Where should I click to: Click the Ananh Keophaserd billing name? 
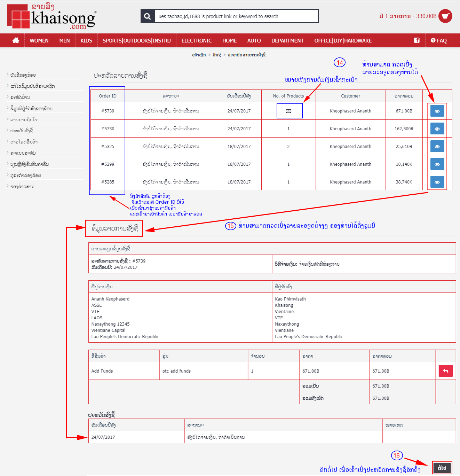coord(110,299)
